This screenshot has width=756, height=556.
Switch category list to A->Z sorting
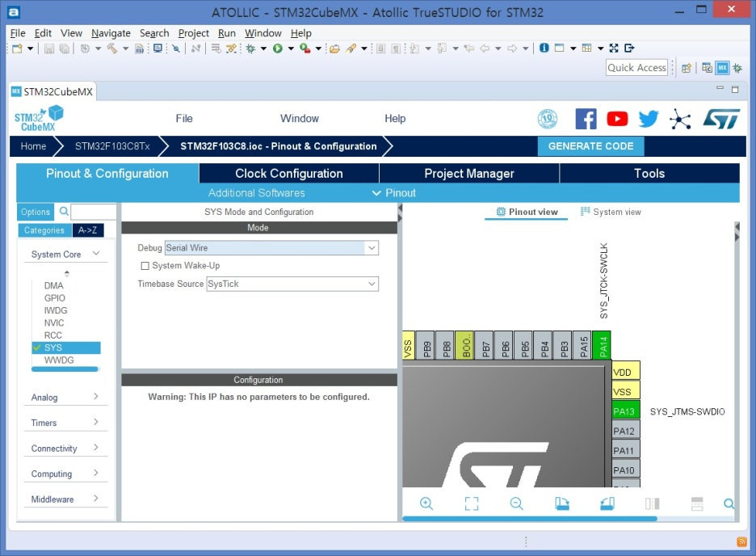pos(88,230)
